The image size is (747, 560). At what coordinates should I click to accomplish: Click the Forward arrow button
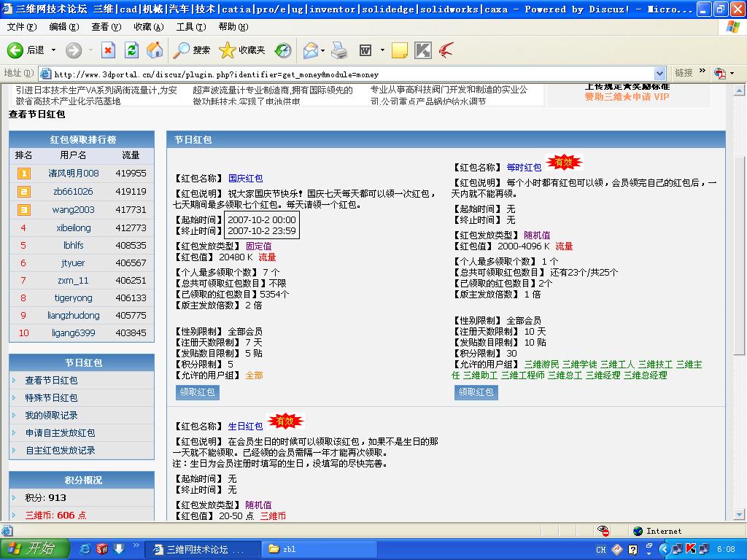[x=74, y=50]
